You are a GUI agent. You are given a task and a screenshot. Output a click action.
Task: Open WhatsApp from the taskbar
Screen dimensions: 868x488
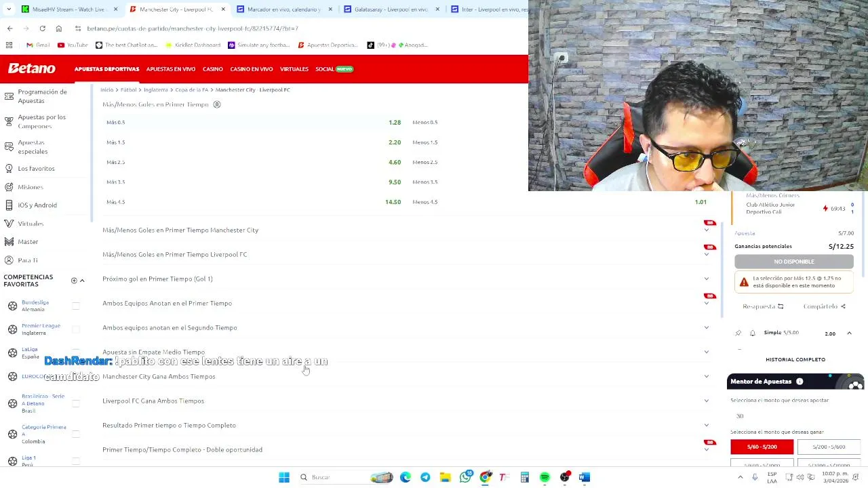[465, 477]
